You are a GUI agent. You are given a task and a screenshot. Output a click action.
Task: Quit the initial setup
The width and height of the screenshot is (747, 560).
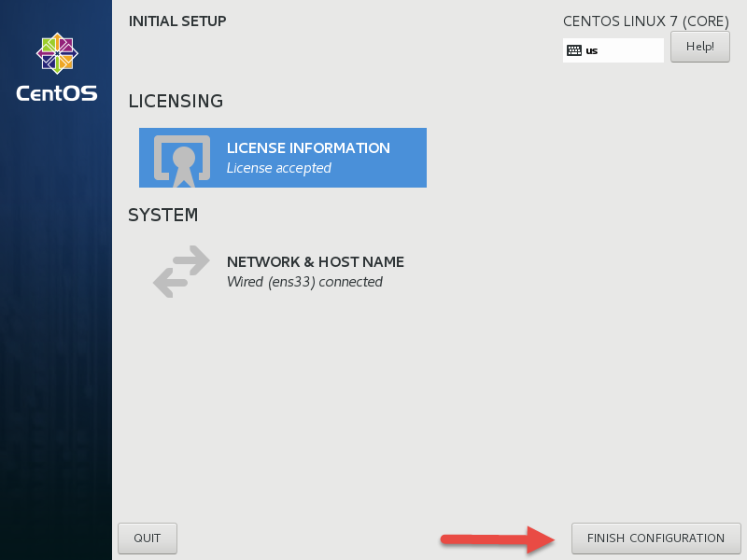pos(148,539)
